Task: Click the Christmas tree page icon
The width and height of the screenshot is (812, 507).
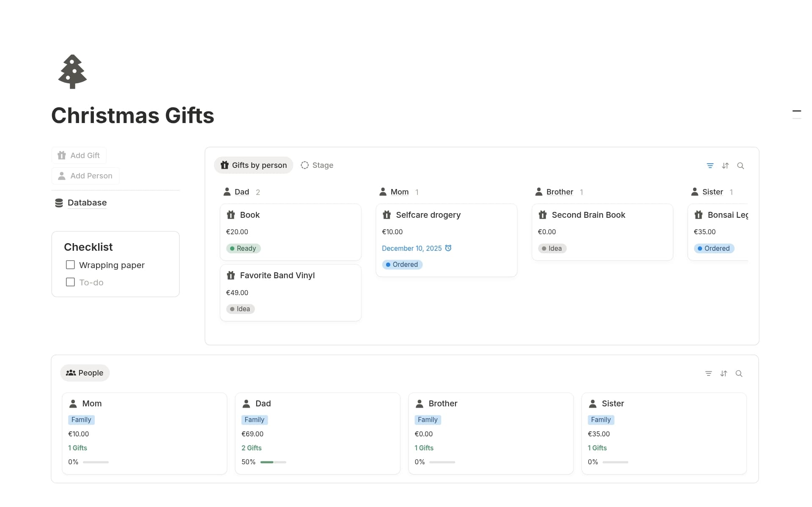Action: 72,71
